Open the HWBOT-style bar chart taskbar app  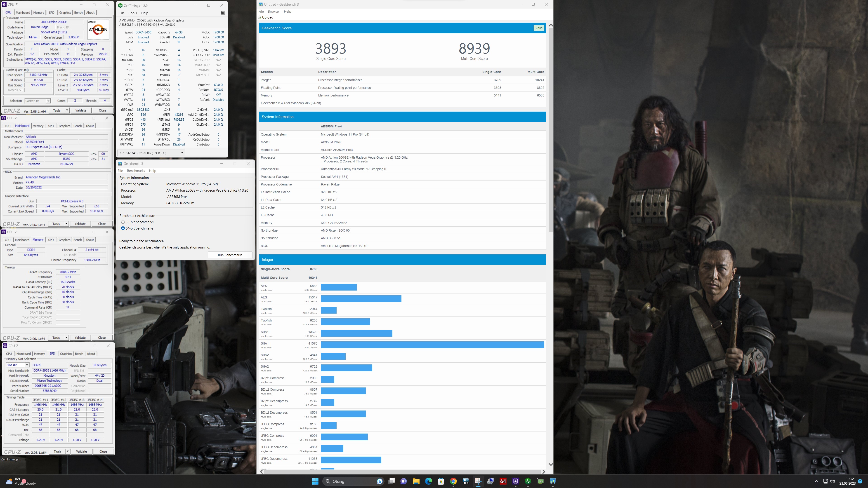466,481
